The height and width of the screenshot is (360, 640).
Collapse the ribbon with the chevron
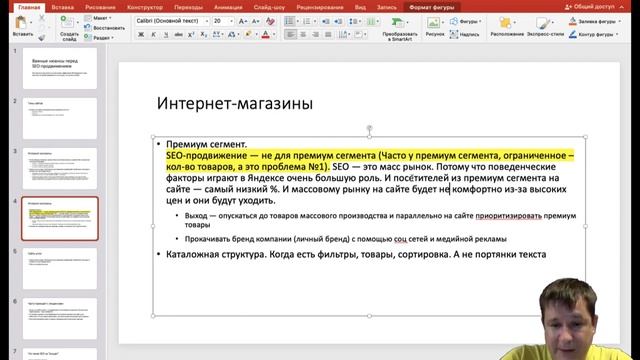coord(622,7)
